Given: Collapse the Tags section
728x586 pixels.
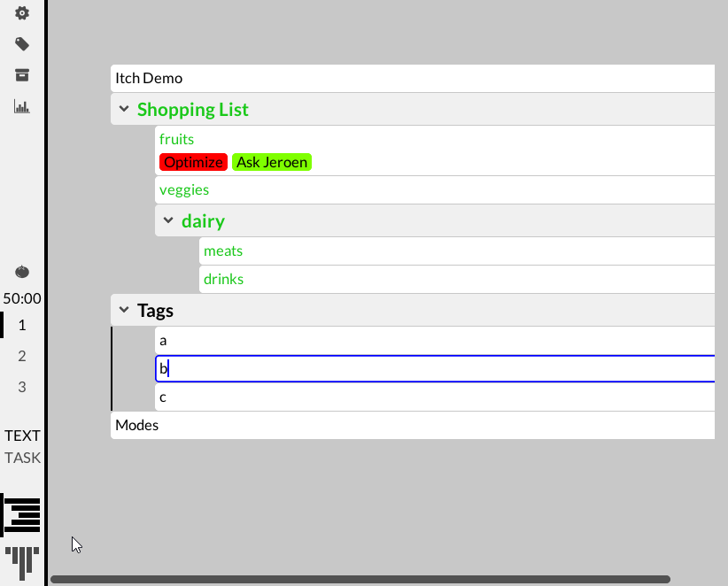Looking at the screenshot, I should tap(123, 310).
